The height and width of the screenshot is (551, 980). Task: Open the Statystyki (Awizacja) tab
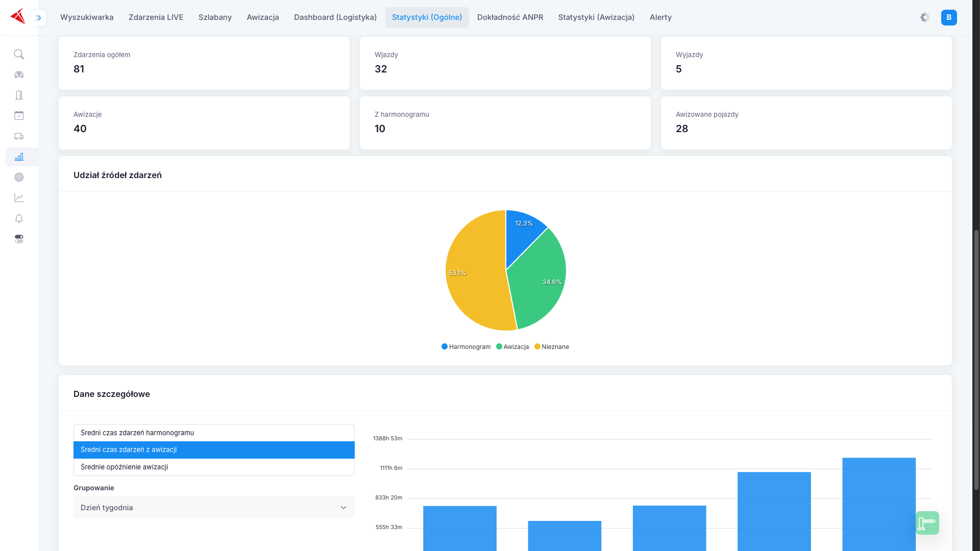coord(597,17)
